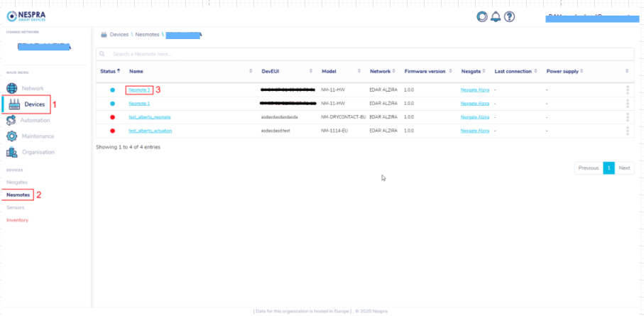Click the notifications bell icon
The height and width of the screenshot is (316, 644).
496,16
